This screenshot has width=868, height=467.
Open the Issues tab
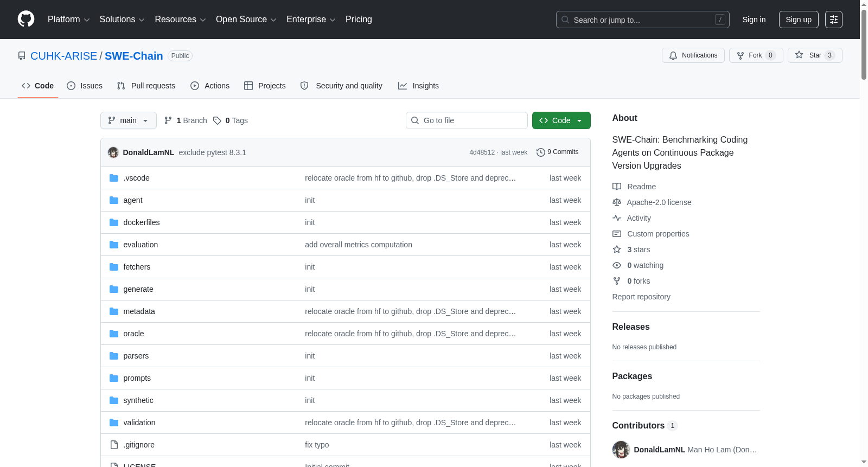[85, 86]
